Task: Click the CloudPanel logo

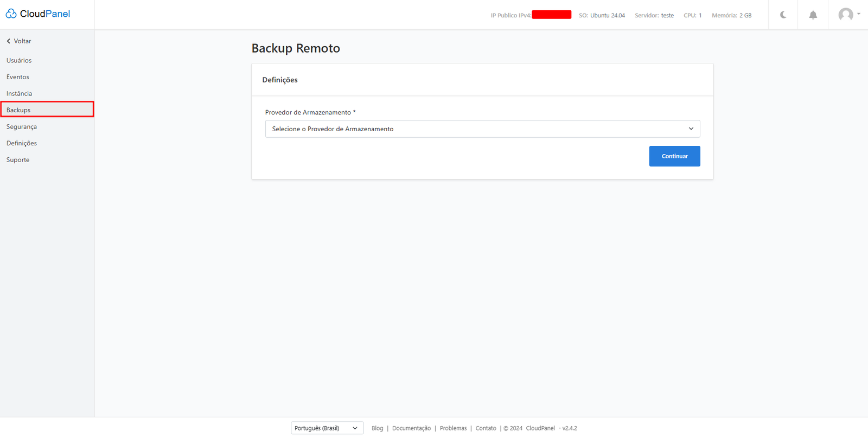Action: [38, 14]
